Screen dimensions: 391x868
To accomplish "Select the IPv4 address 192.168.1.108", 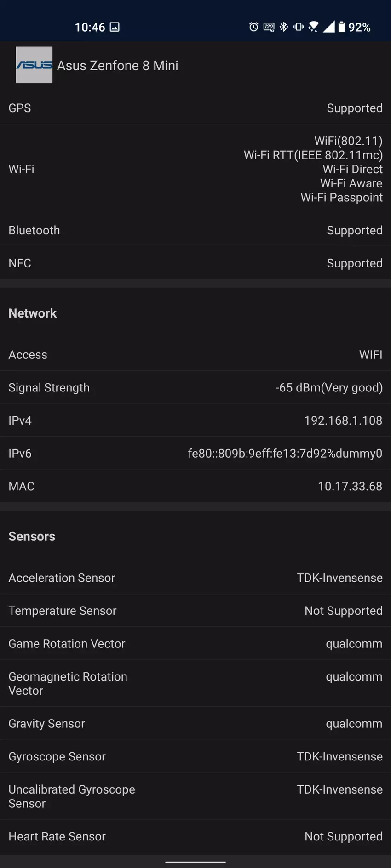I will [x=343, y=420].
